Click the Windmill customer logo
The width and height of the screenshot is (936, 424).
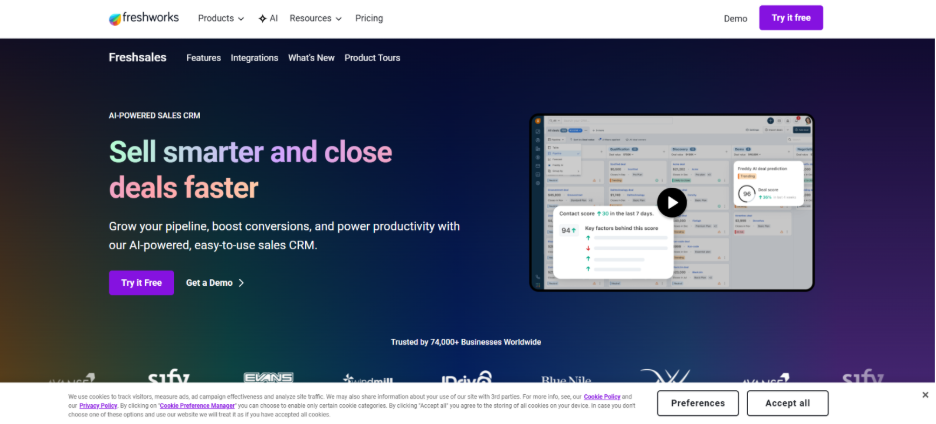pyautogui.click(x=368, y=379)
